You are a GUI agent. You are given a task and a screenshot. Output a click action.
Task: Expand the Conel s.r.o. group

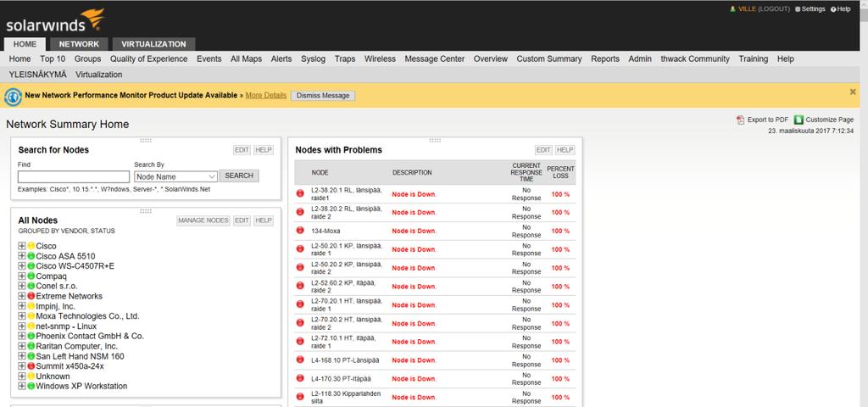21,286
